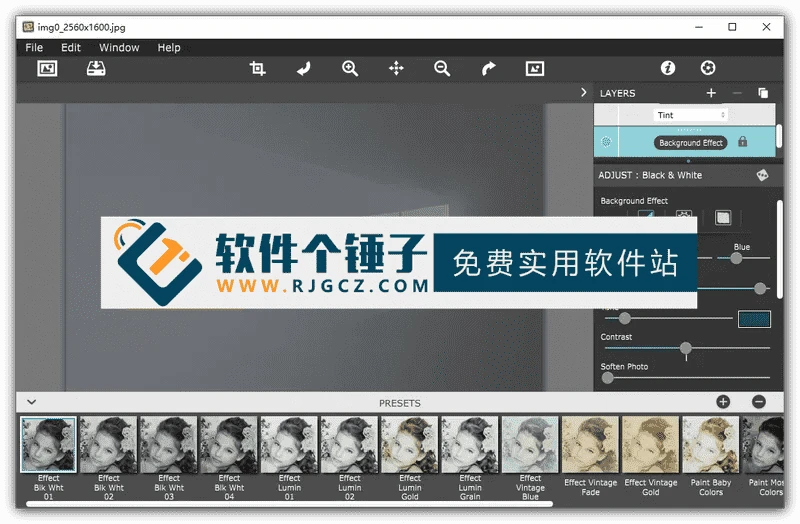Click the zoom in magnifier
The image size is (800, 524).
[x=350, y=68]
